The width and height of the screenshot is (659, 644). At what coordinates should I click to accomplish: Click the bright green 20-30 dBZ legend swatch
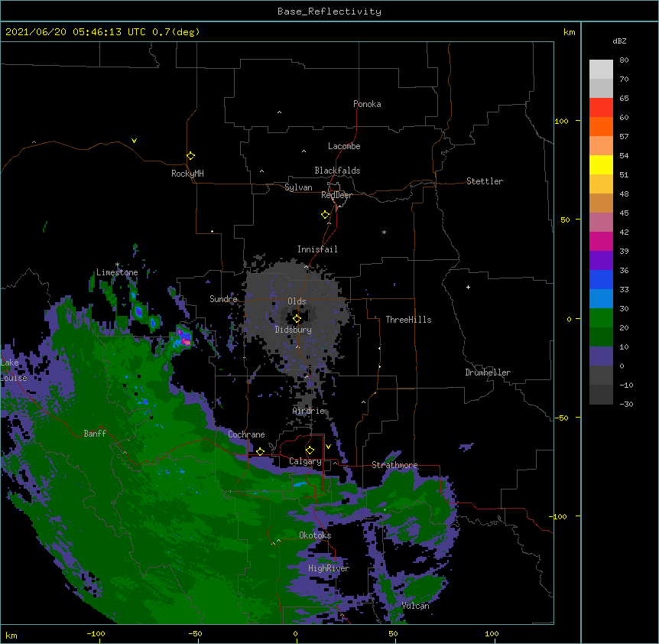pos(601,318)
